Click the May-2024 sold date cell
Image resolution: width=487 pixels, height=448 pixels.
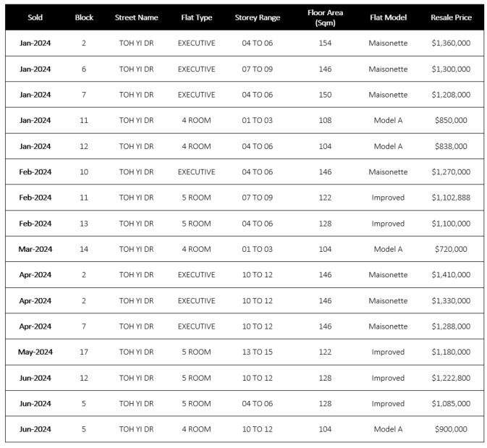click(35, 352)
